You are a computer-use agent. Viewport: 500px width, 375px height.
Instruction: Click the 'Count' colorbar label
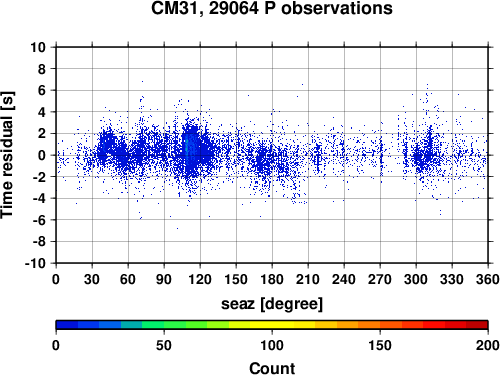(x=272, y=368)
